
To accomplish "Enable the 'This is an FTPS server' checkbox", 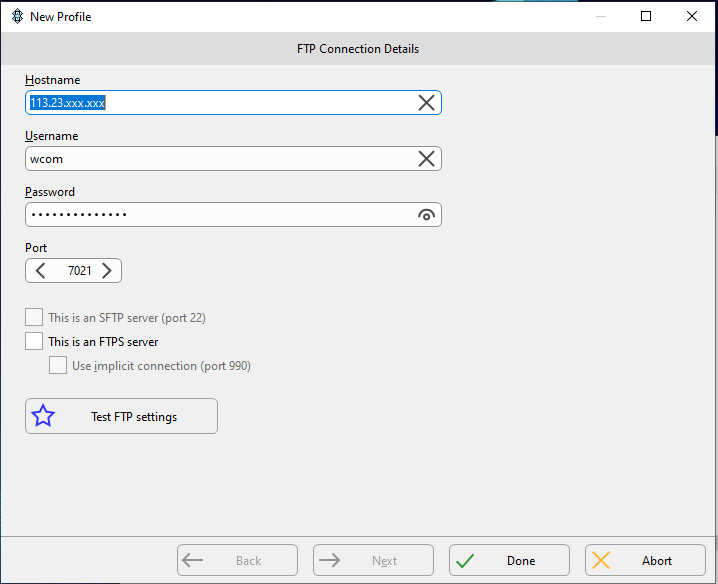I will (x=34, y=341).
